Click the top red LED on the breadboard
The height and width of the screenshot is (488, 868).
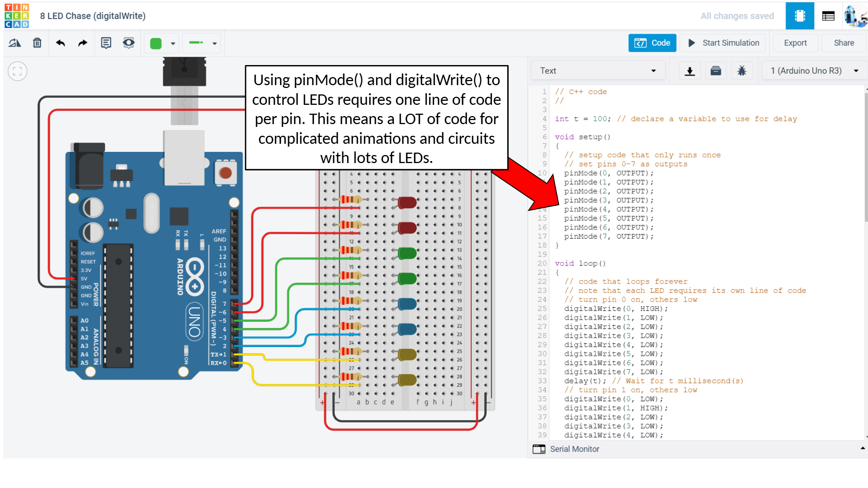pos(407,202)
